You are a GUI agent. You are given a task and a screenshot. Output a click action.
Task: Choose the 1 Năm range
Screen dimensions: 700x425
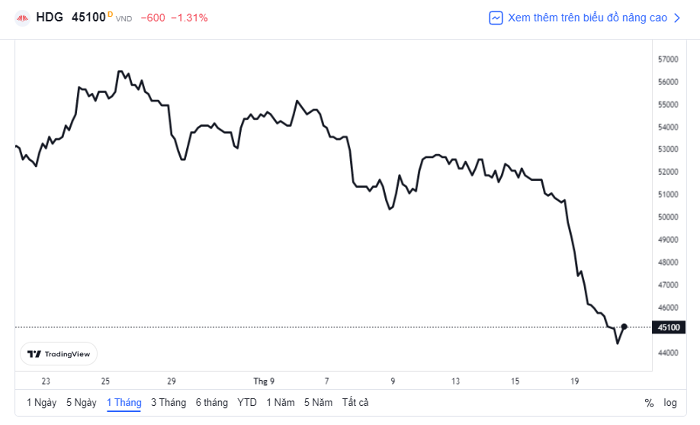(280, 402)
